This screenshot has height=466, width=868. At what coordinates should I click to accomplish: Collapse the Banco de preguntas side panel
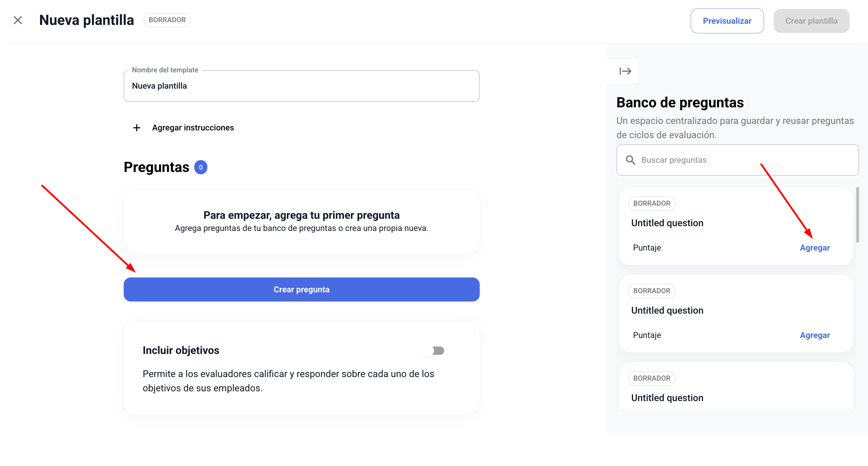(625, 71)
